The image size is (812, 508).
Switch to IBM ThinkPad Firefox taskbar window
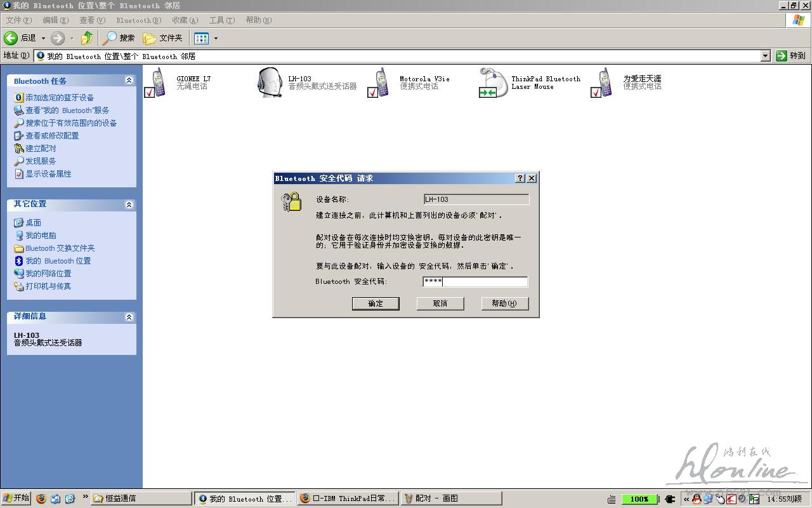[348, 498]
